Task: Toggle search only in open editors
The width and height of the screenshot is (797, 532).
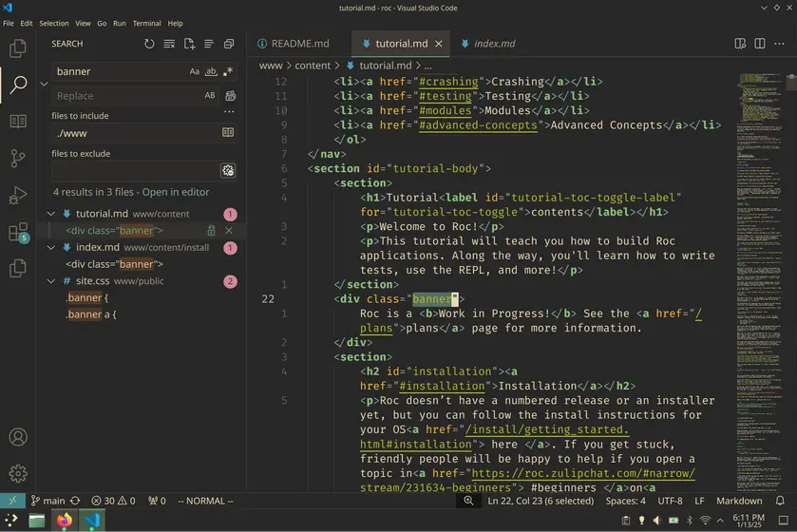Action: 228,133
